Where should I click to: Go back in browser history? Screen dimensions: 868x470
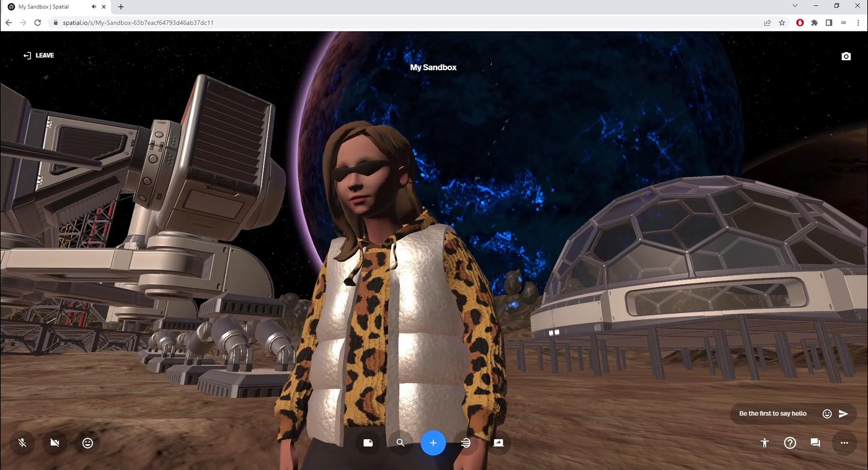(9, 22)
